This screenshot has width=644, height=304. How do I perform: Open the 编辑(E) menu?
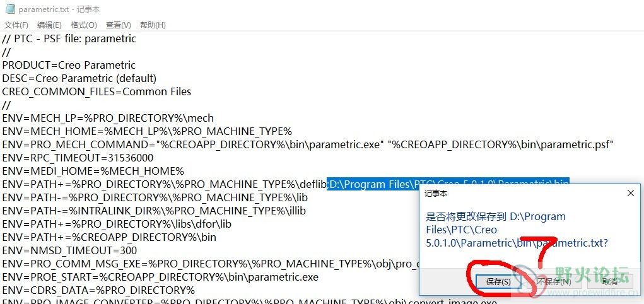[x=49, y=25]
